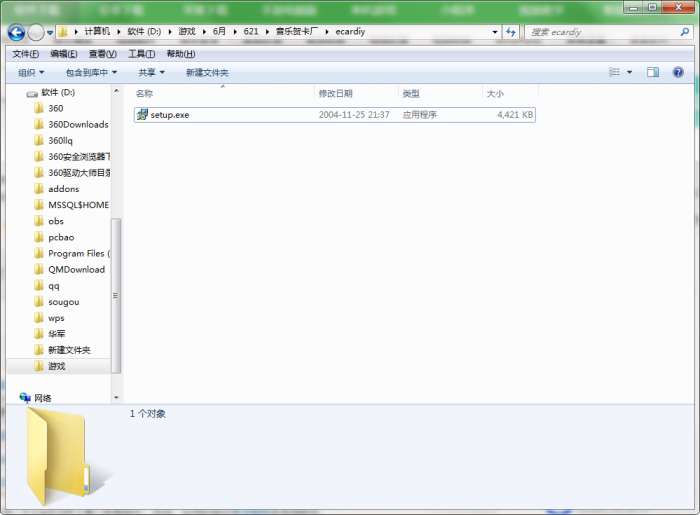Screen dimensions: 700x515
Task: Select the QMDownload folder
Action: pyautogui.click(x=76, y=270)
